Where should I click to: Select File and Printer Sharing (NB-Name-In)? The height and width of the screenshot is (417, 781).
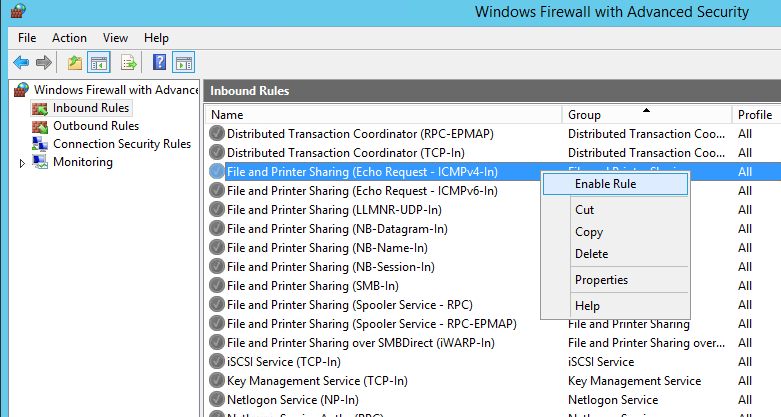click(x=327, y=248)
